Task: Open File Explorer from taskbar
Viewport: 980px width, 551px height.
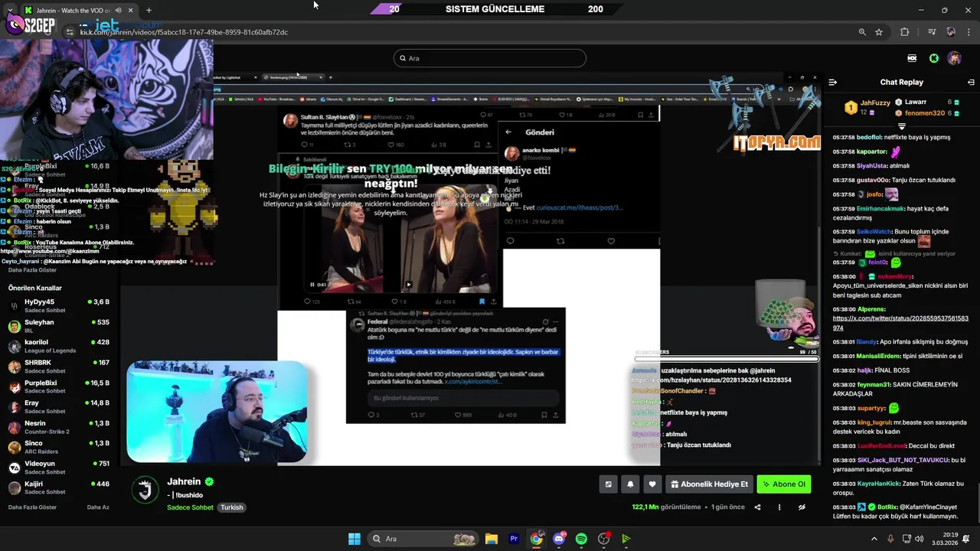Action: point(492,539)
